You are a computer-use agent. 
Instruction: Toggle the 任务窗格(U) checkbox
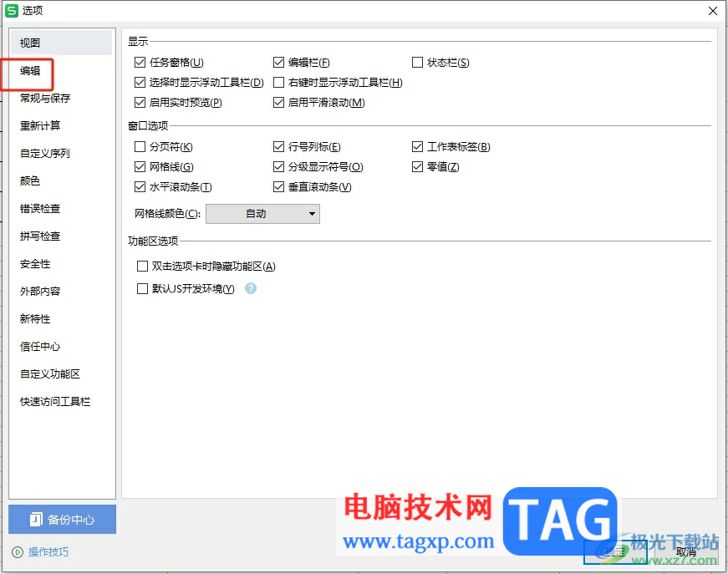point(140,62)
